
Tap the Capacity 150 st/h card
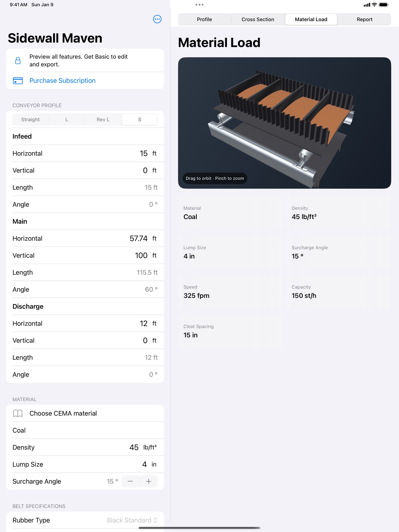pos(338,292)
